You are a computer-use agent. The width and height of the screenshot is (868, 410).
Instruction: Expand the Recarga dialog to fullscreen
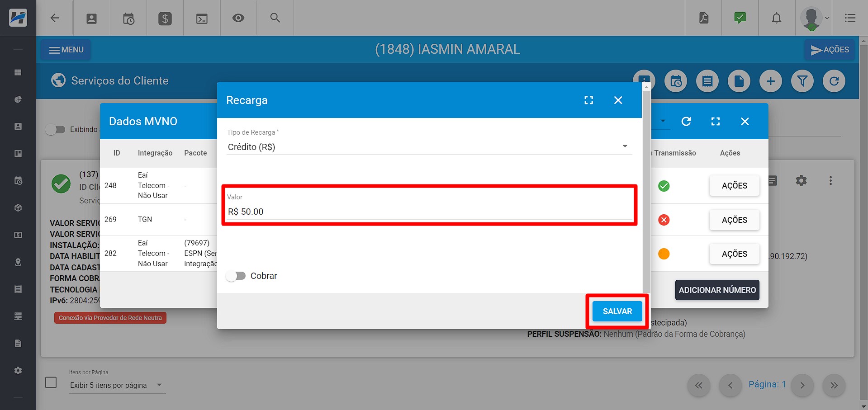588,100
